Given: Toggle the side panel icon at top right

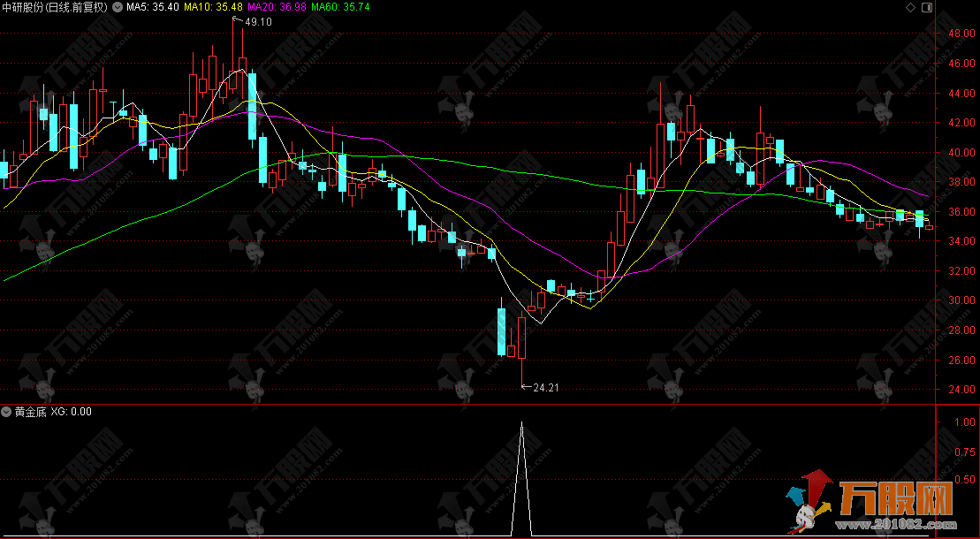Looking at the screenshot, I should point(926,7).
